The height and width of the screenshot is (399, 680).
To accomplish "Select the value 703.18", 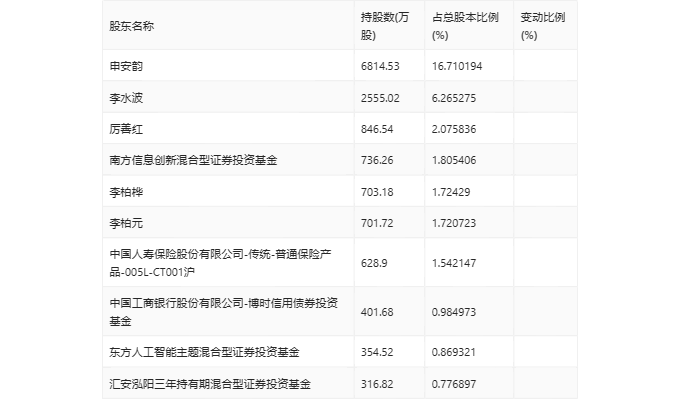I will click(377, 192).
